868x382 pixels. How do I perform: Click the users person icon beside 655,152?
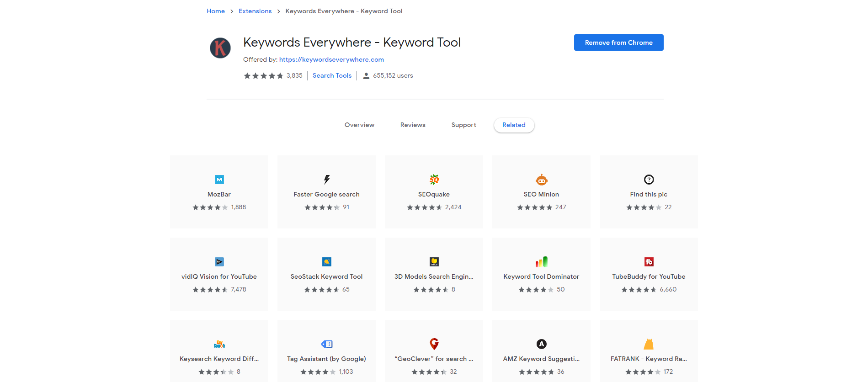pos(366,76)
